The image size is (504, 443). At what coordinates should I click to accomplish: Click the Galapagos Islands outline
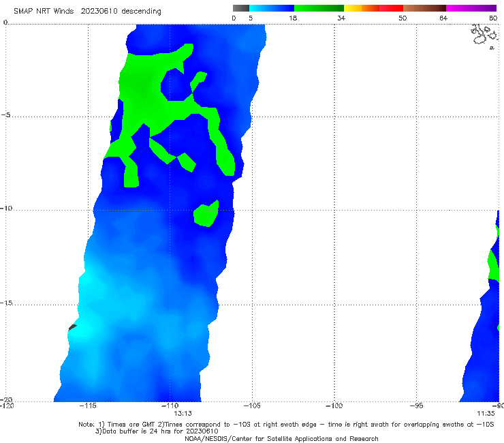point(485,35)
